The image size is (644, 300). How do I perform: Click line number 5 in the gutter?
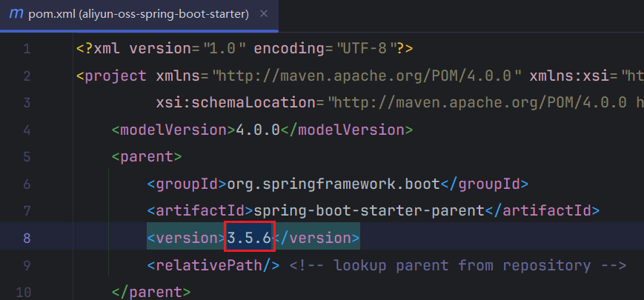click(27, 156)
